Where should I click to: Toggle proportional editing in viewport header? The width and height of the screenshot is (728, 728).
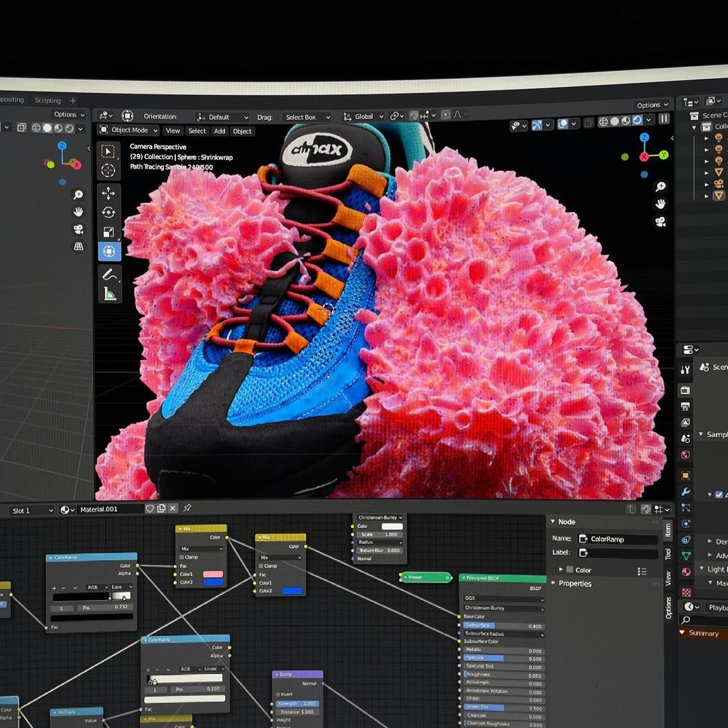446,114
